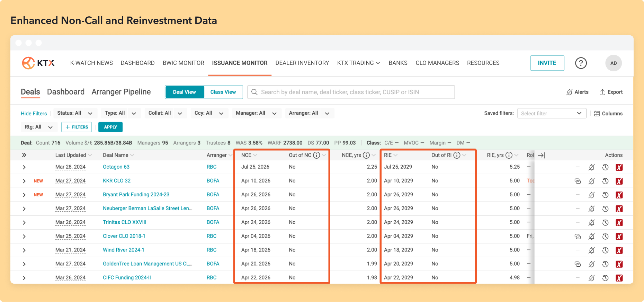The width and height of the screenshot is (644, 302).
Task: Switch to the Arranger Pipeline tab
Action: click(121, 92)
